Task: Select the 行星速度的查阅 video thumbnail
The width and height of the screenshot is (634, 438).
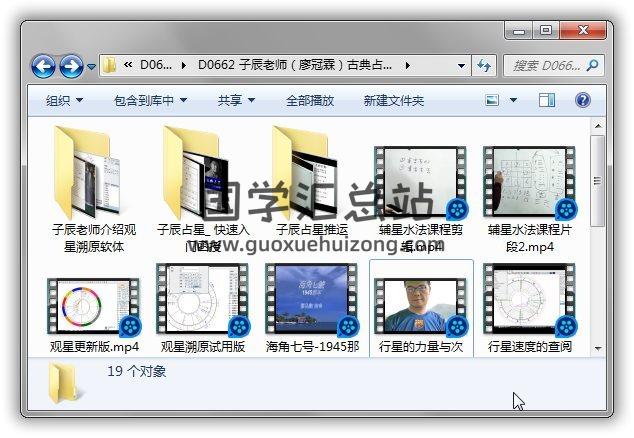Action: (529, 299)
